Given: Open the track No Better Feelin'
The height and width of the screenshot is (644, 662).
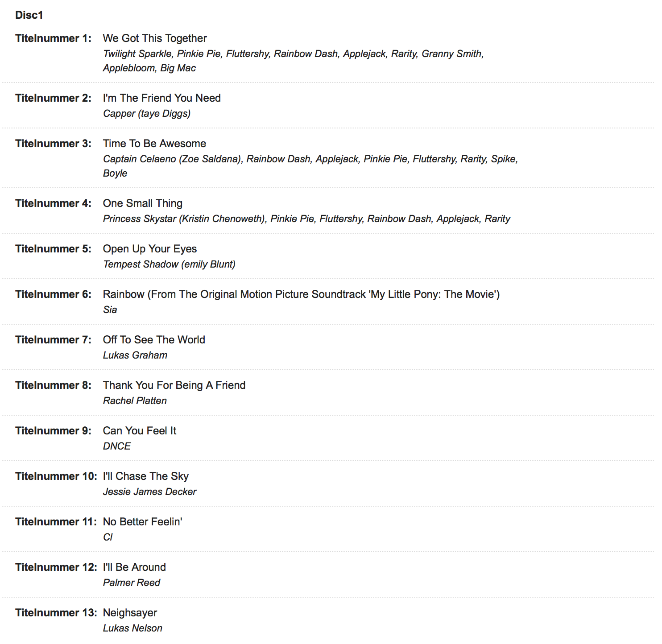Looking at the screenshot, I should pyautogui.click(x=142, y=522).
